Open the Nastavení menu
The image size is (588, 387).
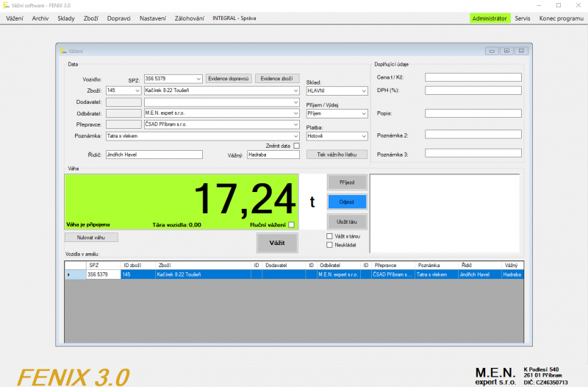pos(153,18)
